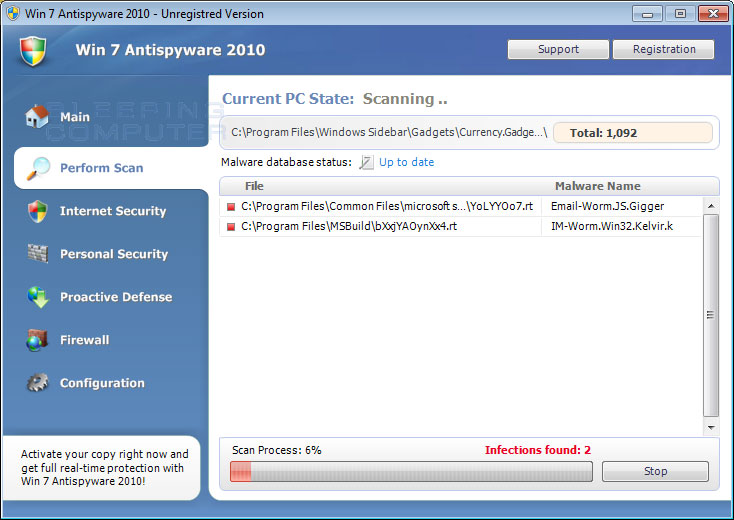Click the globe arrow Proactive Defense icon
Viewport: 734px width, 520px height.
tap(38, 297)
